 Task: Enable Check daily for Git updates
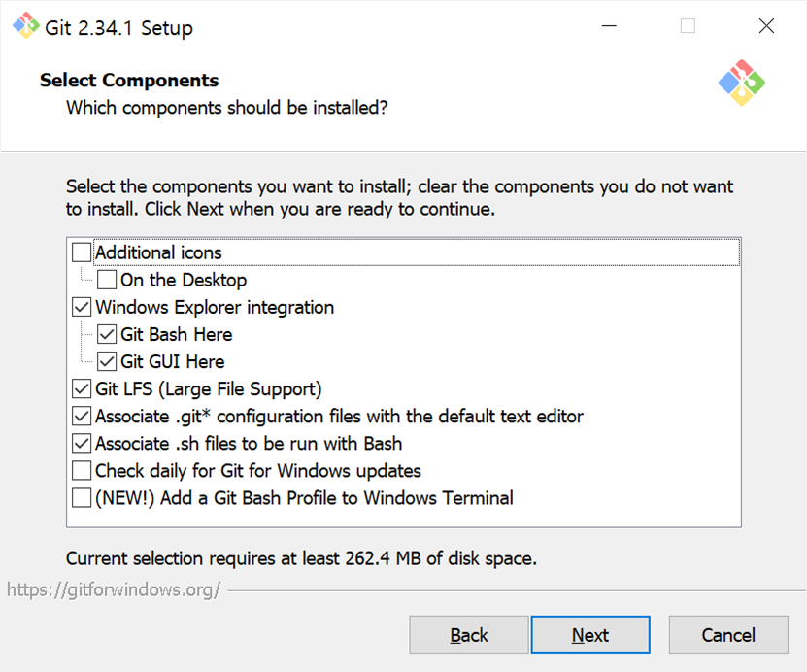[x=82, y=471]
